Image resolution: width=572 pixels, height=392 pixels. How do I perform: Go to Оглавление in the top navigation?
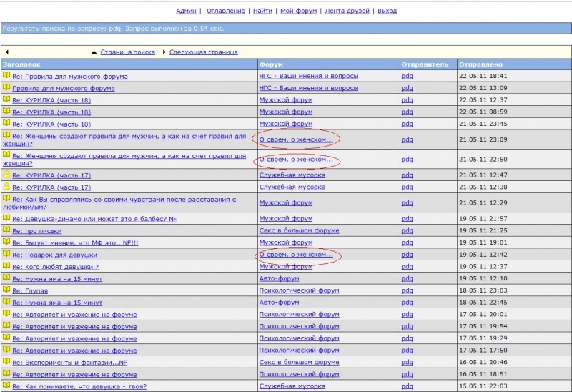click(225, 11)
